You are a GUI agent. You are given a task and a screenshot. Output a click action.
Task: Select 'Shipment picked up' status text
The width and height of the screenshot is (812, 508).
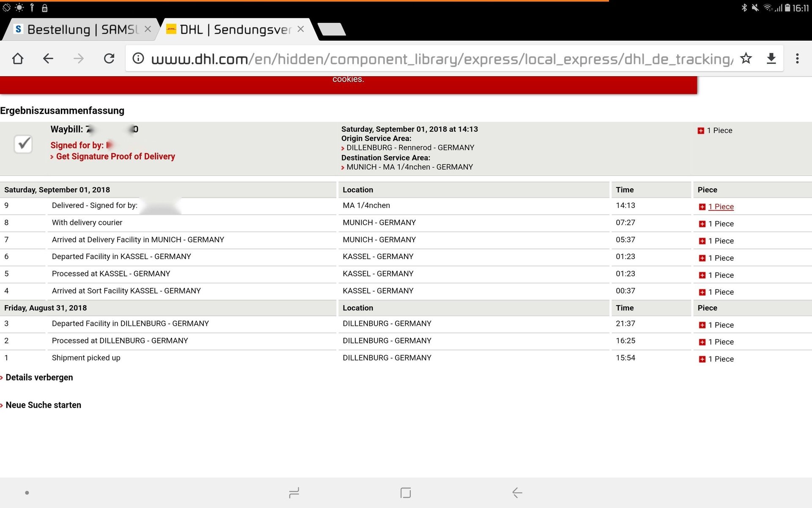(86, 358)
